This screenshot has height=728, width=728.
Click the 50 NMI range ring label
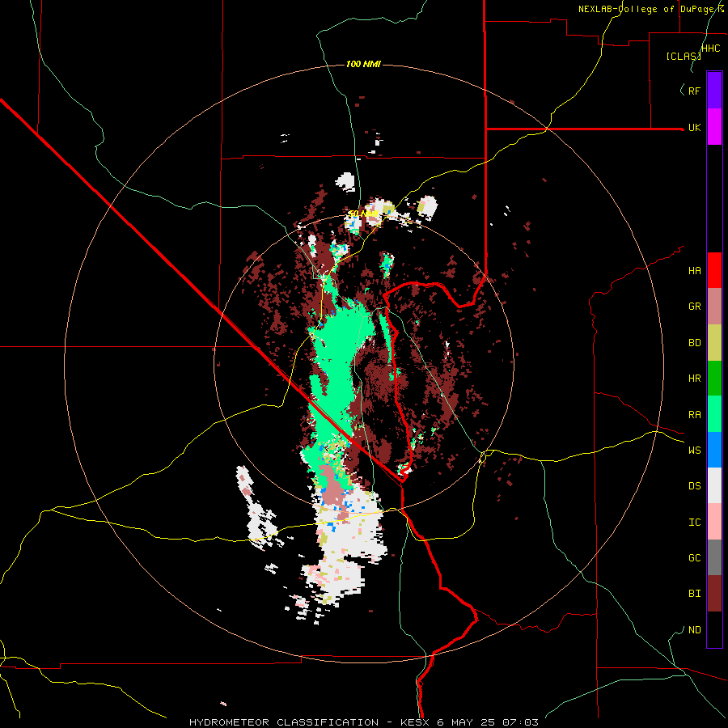coord(363,214)
